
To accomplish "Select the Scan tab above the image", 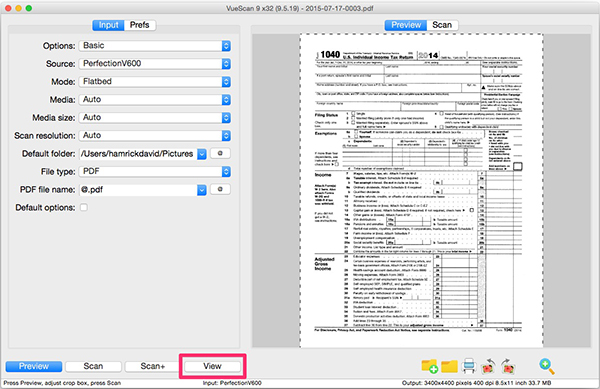I will (442, 25).
